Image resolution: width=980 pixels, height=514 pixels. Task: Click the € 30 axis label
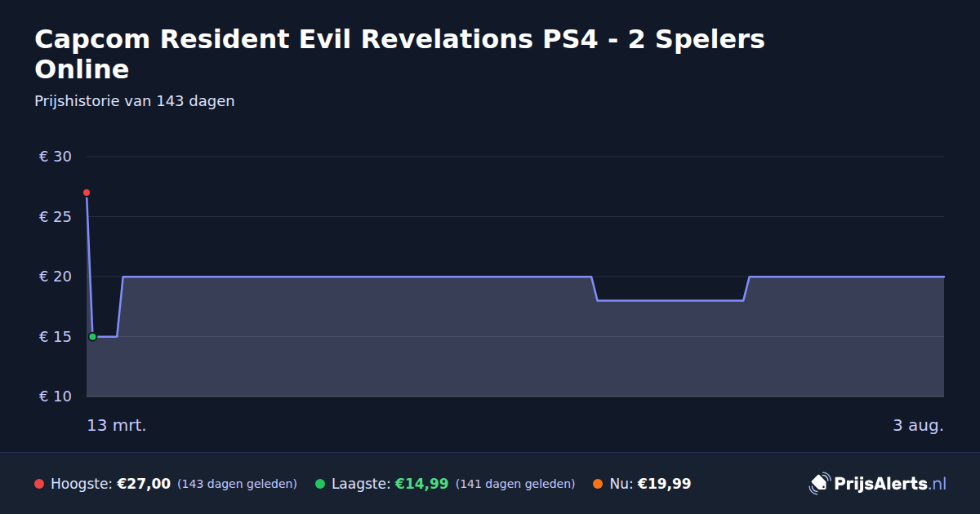point(56,157)
